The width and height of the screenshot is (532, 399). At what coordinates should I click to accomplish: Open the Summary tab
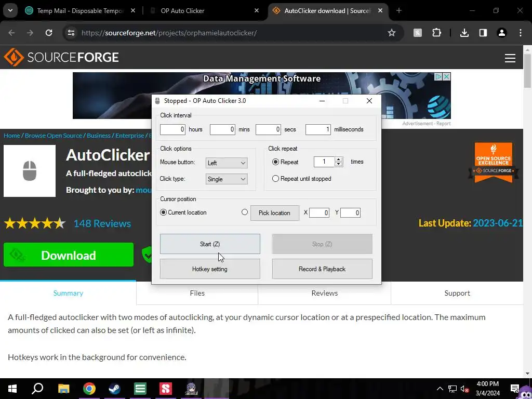click(x=68, y=293)
